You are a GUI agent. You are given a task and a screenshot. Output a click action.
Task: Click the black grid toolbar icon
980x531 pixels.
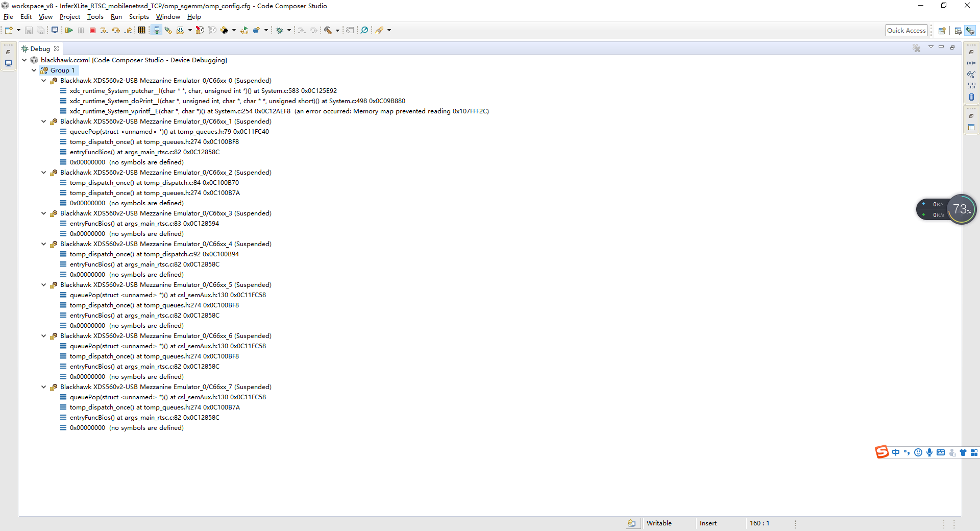tap(142, 30)
